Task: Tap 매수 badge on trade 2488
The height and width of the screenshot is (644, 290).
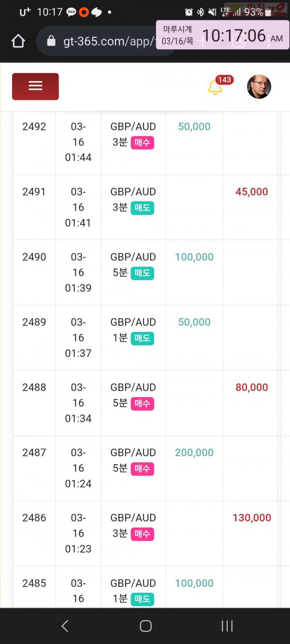Action: click(x=142, y=403)
